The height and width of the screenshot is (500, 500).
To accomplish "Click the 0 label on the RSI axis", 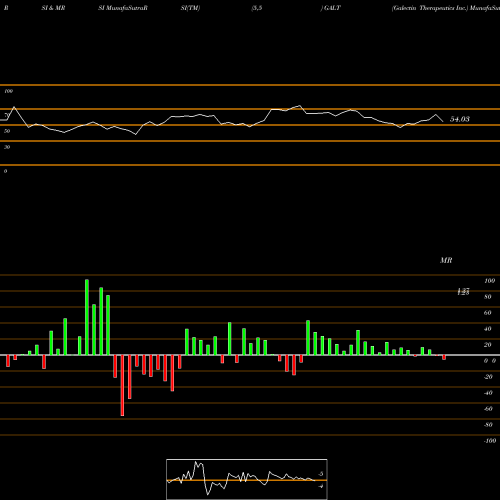I will (5, 171).
